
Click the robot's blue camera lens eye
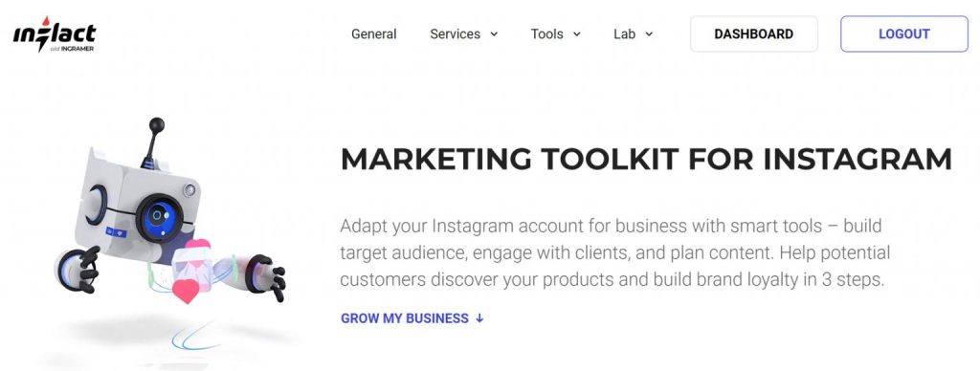(159, 217)
